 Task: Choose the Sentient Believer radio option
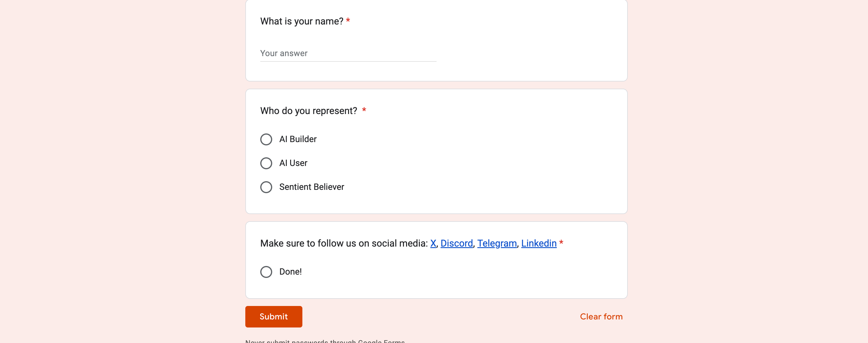click(266, 187)
